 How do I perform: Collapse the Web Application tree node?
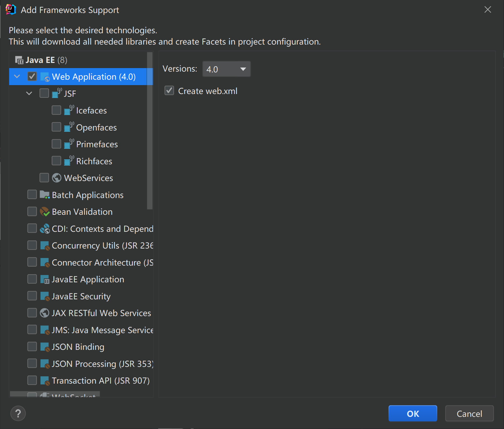17,77
